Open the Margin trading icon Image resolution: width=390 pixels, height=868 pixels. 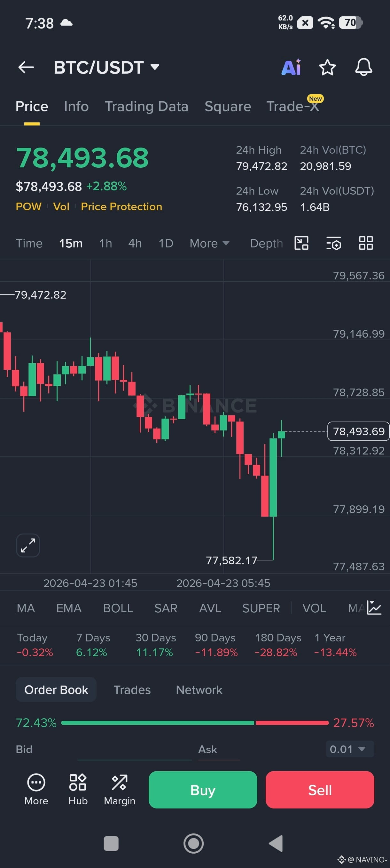click(x=120, y=789)
